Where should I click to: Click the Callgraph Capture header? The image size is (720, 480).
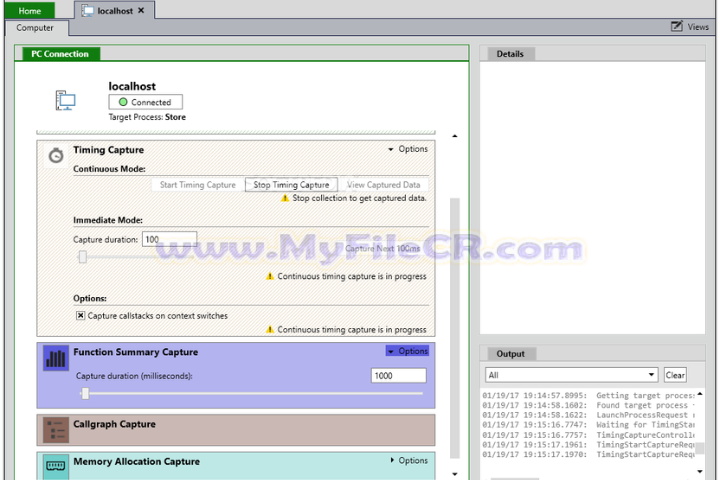236,430
